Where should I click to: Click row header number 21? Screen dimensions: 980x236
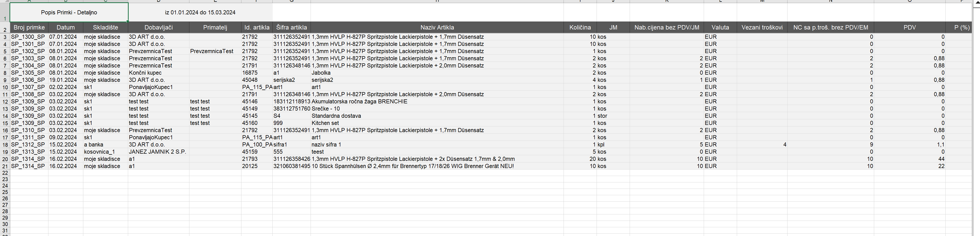[5, 166]
